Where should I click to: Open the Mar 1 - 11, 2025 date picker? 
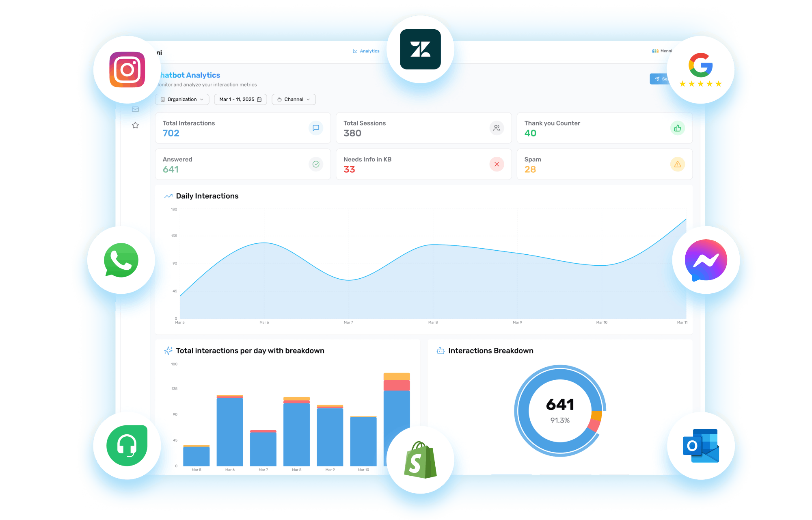[x=240, y=100]
